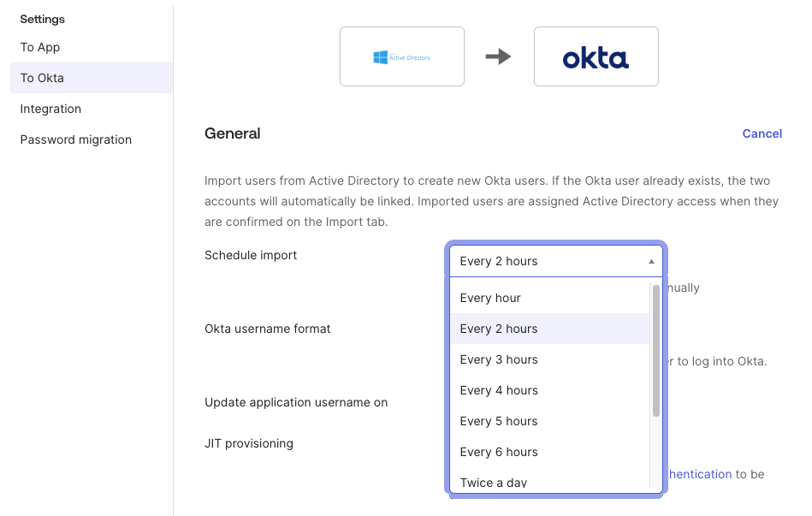Click the Cancel link
Viewport: 812px width, 516px height.
point(762,133)
